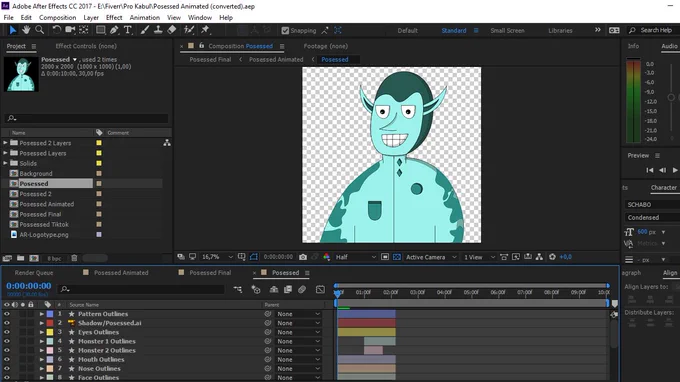Screen dimensions: 680x382
Task: Select the Zoom tool in toolbar
Action: (39, 30)
